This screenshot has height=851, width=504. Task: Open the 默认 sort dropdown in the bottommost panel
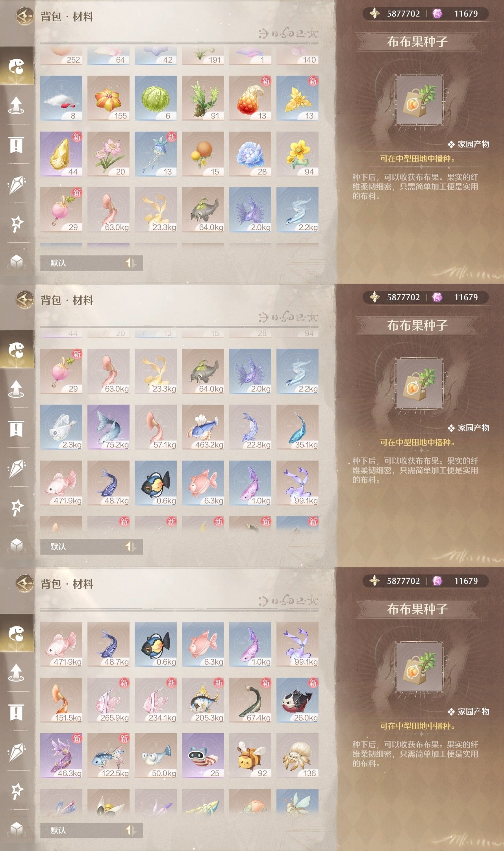80,830
